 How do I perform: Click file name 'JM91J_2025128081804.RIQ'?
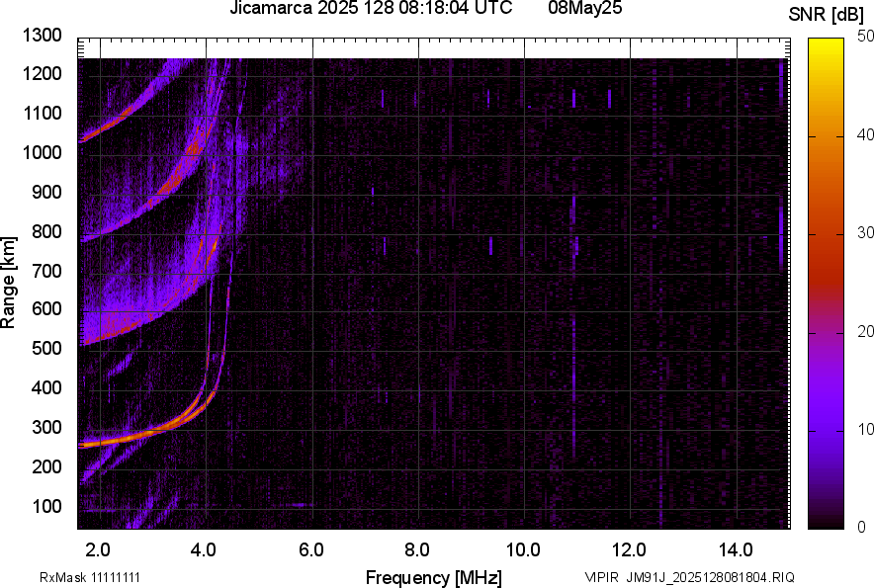coord(710,577)
